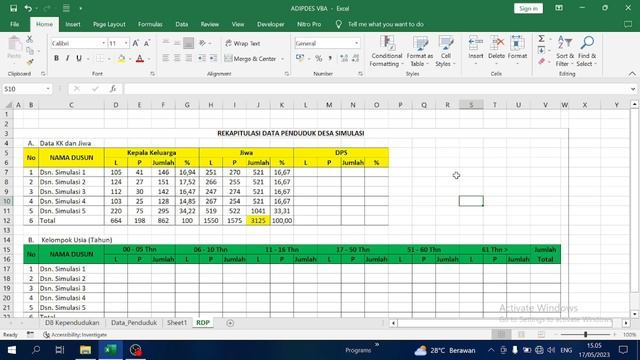Open the Insert ribbon tab
640x360 pixels.
tap(73, 24)
